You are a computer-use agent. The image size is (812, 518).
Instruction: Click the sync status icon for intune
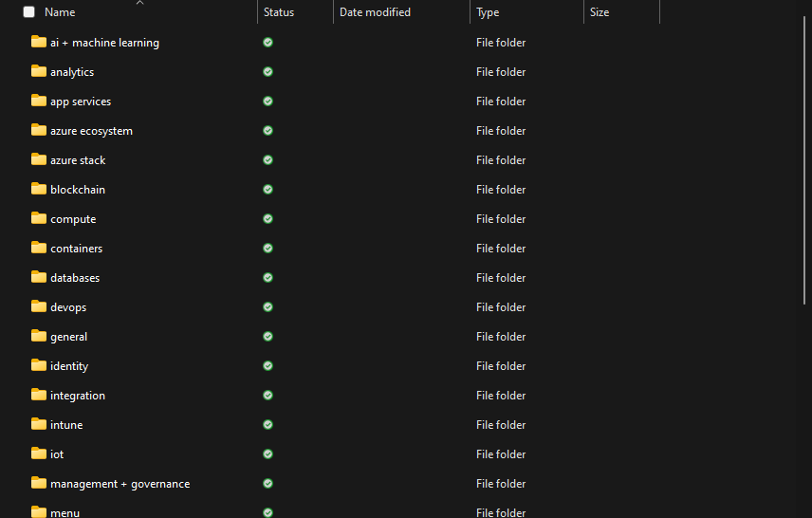268,425
